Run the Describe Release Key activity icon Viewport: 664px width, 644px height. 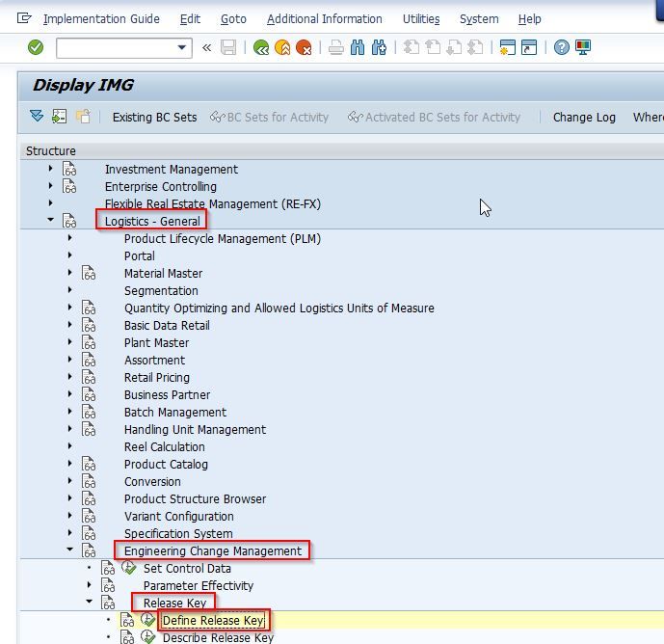click(x=147, y=637)
